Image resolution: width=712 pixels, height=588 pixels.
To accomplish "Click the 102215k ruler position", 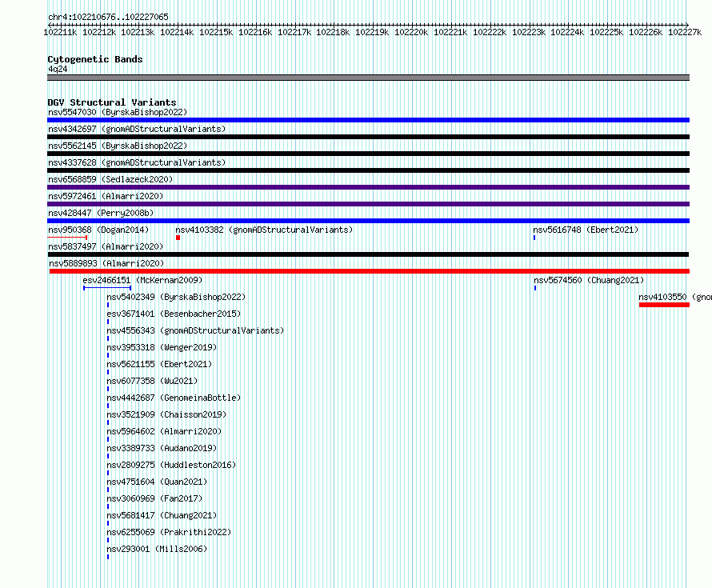I will (216, 32).
